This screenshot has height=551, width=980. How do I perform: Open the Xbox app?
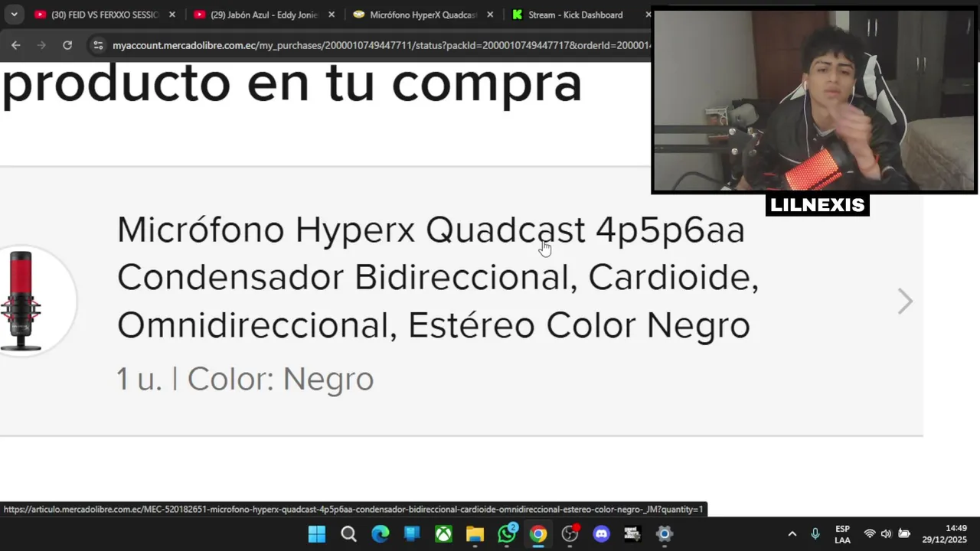[x=443, y=534]
